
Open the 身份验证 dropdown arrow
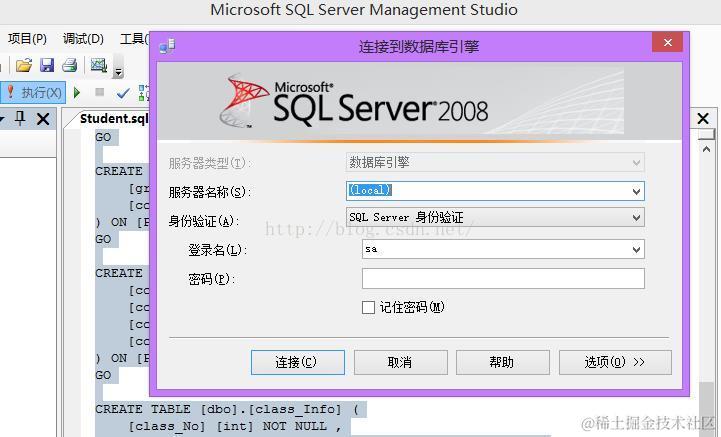coord(636,217)
